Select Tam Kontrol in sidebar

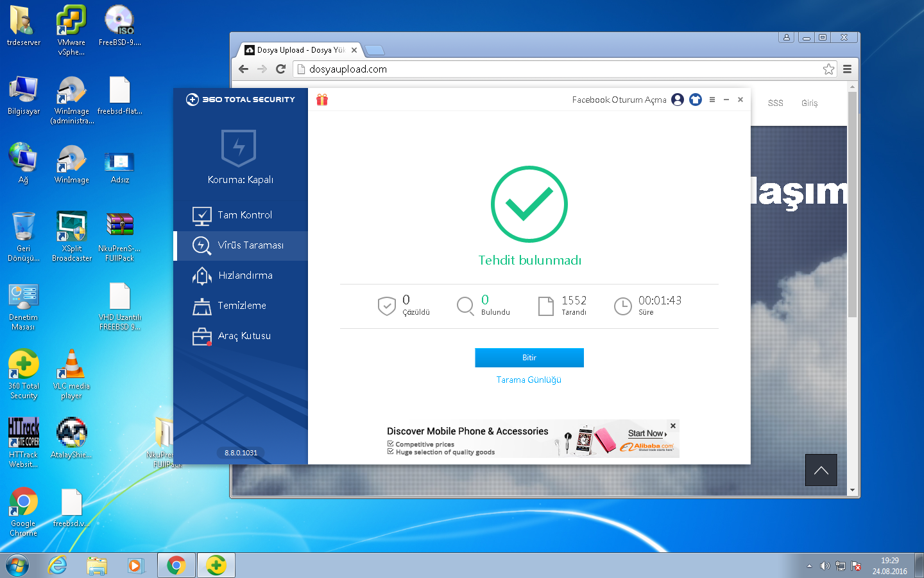pos(241,215)
